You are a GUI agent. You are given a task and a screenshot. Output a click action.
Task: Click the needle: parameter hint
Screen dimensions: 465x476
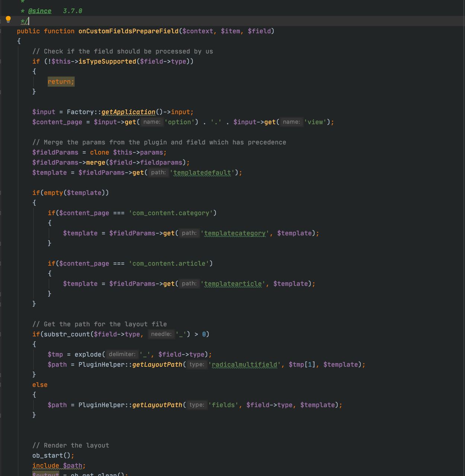click(x=161, y=334)
